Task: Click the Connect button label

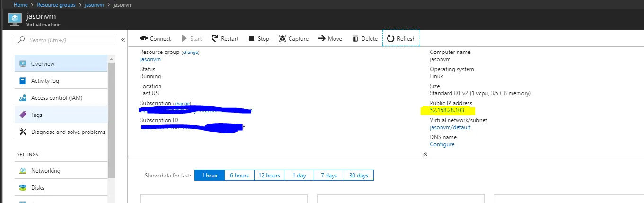Action: 160,39
